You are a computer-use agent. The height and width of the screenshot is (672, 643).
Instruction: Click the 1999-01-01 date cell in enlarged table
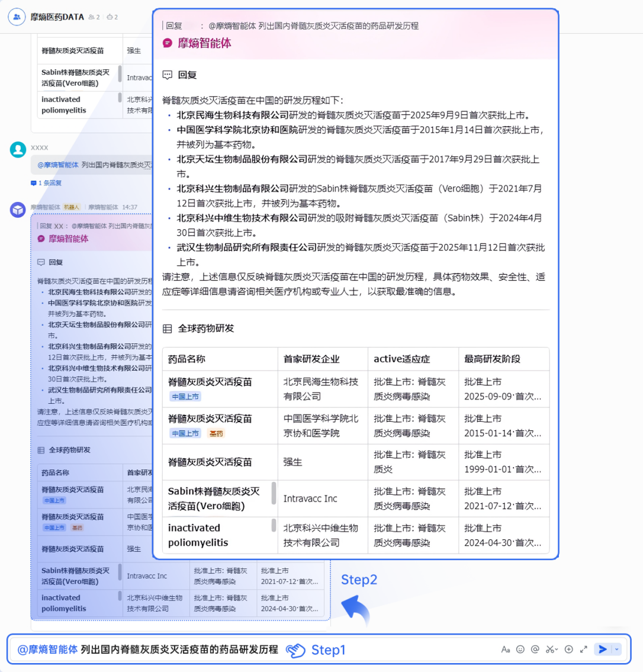504,462
